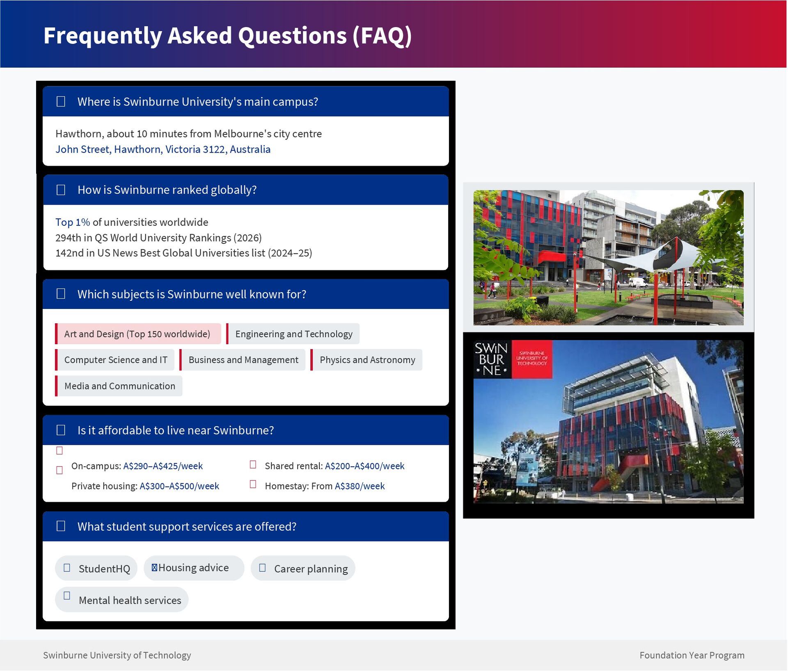Click icon beside affordable to live question
The image size is (788, 672).
coord(61,430)
